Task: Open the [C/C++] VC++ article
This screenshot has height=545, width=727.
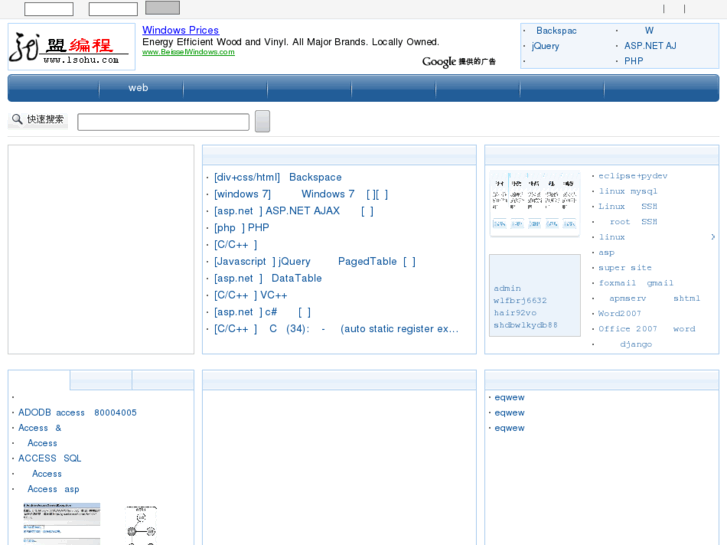Action: point(250,295)
